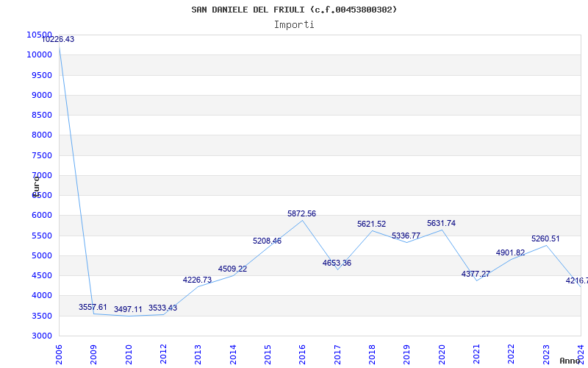Click the 4653.36 data label

point(337,263)
